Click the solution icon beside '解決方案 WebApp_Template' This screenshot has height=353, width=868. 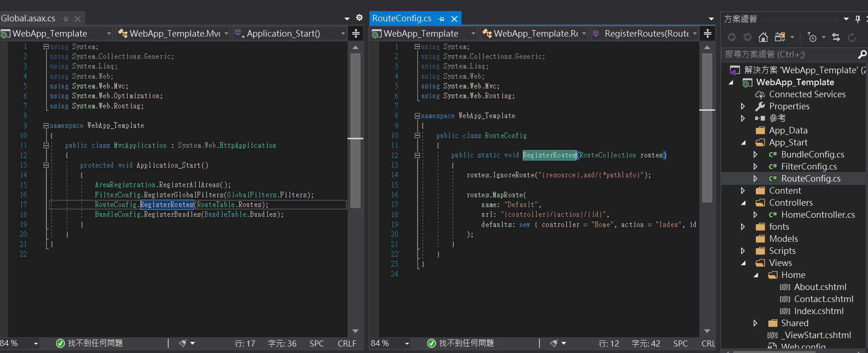(735, 70)
